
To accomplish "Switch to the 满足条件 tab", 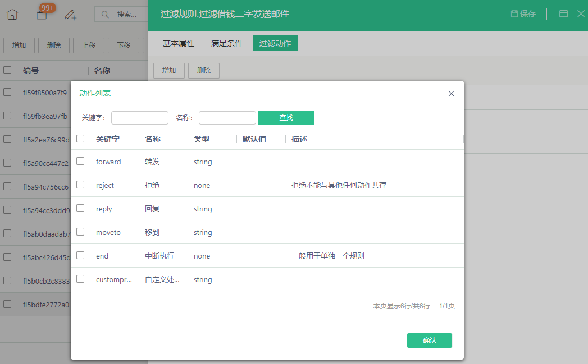I will pos(226,43).
